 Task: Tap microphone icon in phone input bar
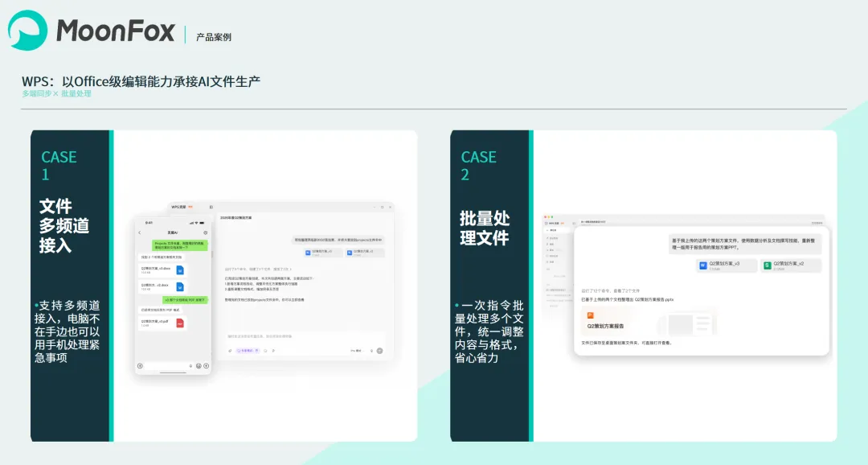click(191, 366)
